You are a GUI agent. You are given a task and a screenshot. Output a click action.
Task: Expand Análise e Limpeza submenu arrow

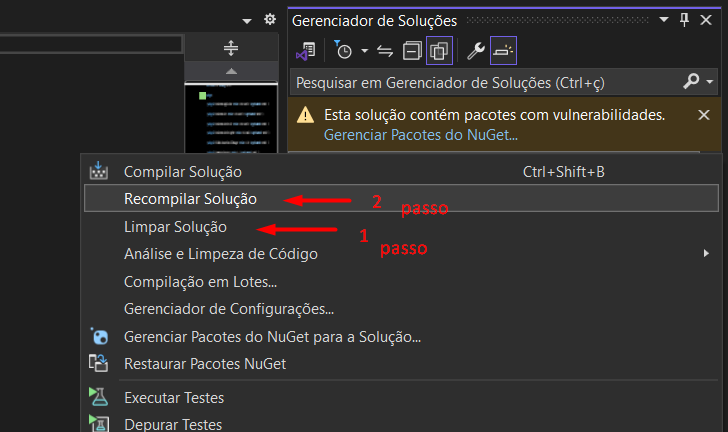coord(706,253)
